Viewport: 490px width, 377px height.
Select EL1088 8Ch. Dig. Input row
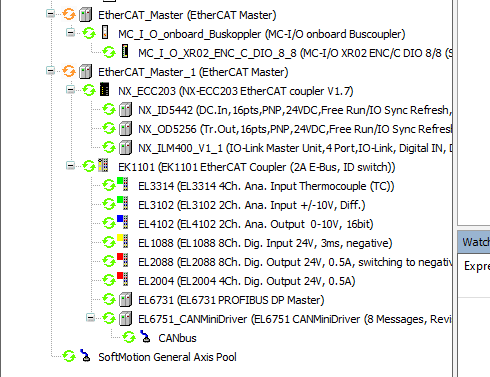point(265,243)
